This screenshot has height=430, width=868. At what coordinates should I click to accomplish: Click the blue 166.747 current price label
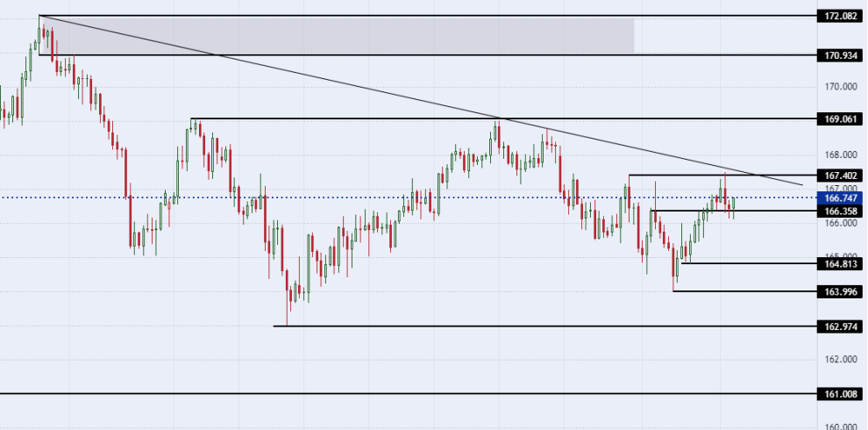point(839,198)
